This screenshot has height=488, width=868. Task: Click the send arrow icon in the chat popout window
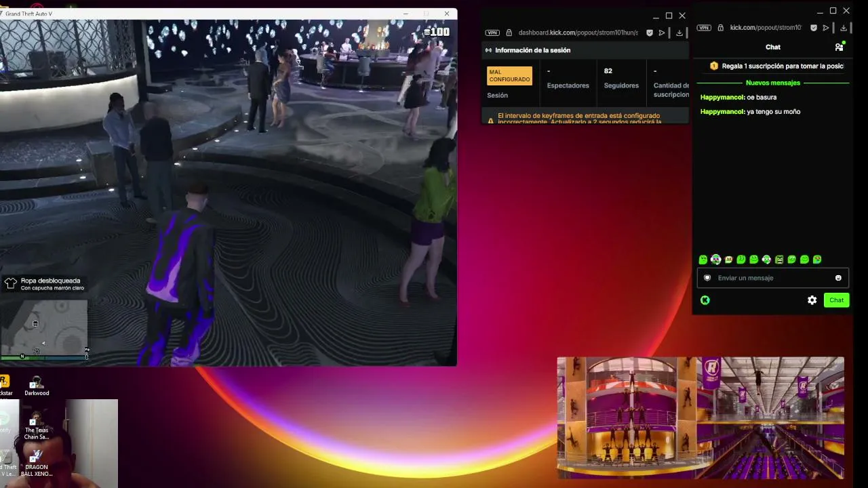tap(826, 28)
